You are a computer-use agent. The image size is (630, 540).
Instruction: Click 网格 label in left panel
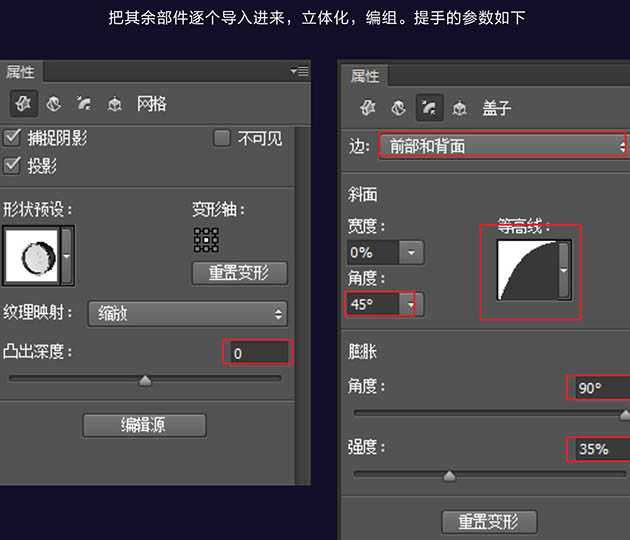point(151,104)
